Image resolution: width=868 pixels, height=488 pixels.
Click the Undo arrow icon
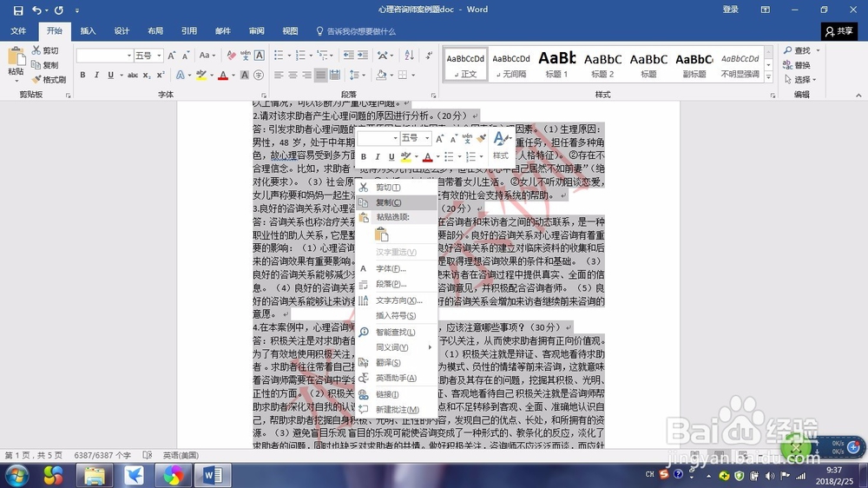pos(36,10)
